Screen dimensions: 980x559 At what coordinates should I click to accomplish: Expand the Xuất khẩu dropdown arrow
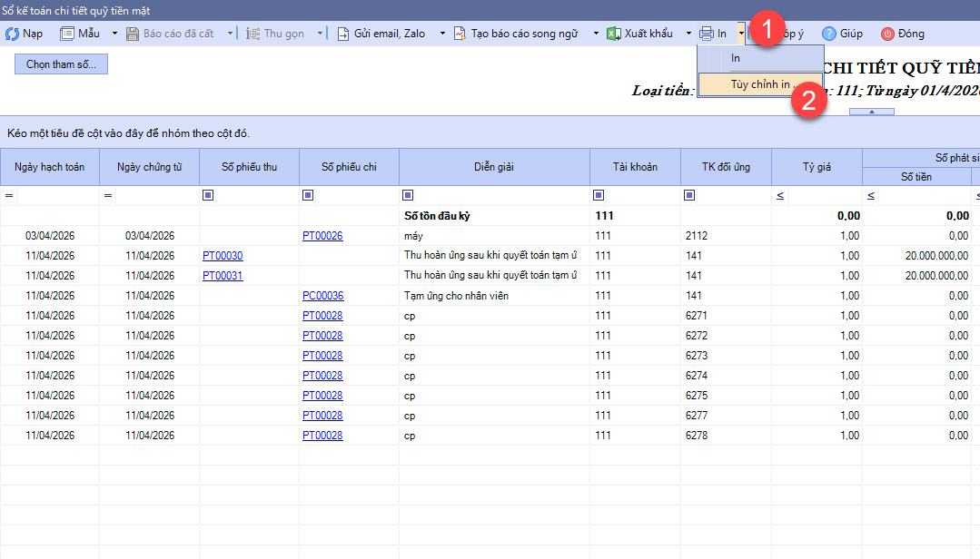click(x=688, y=34)
